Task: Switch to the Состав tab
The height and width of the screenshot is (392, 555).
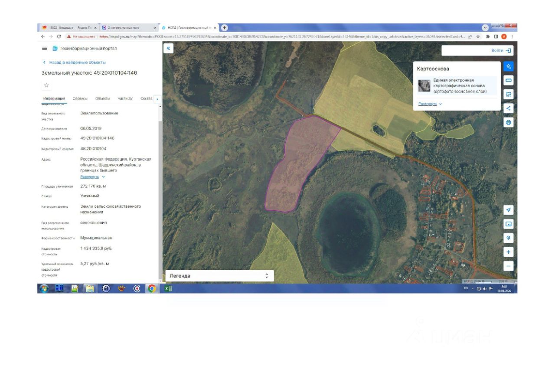Action: click(147, 98)
